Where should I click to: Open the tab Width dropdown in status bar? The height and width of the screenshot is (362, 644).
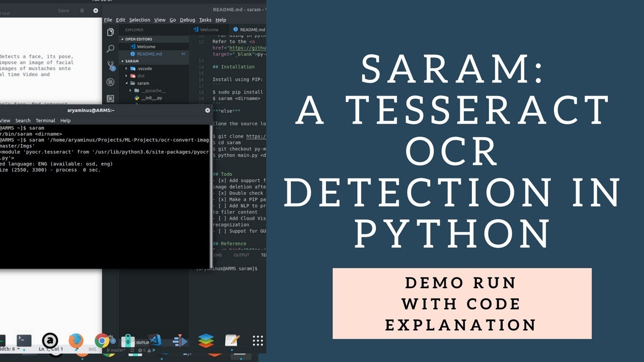[10, 349]
